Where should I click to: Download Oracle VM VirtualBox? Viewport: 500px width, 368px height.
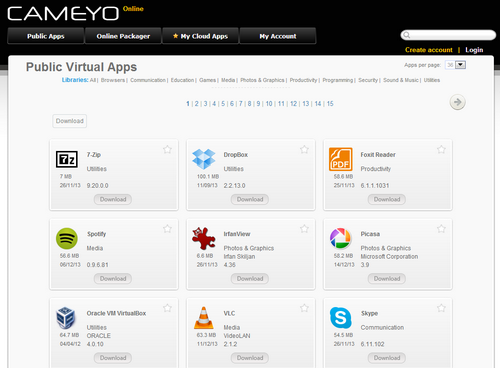coord(113,358)
